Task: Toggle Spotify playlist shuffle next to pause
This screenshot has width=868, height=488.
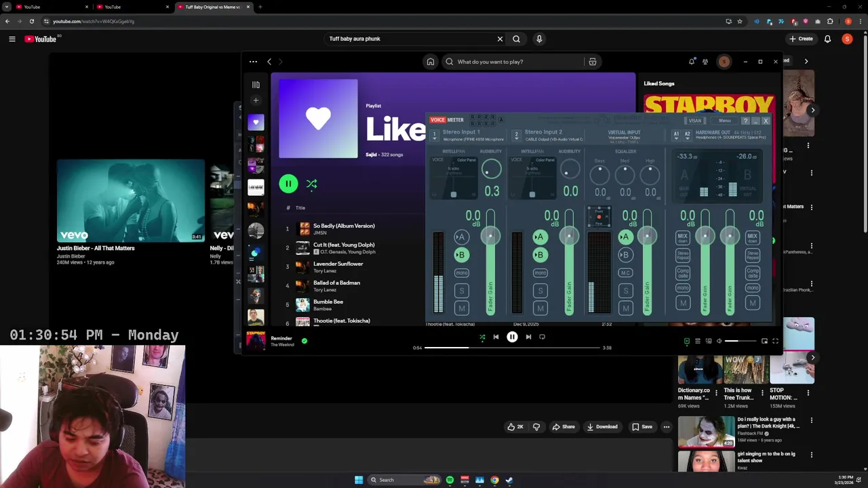Action: 311,184
